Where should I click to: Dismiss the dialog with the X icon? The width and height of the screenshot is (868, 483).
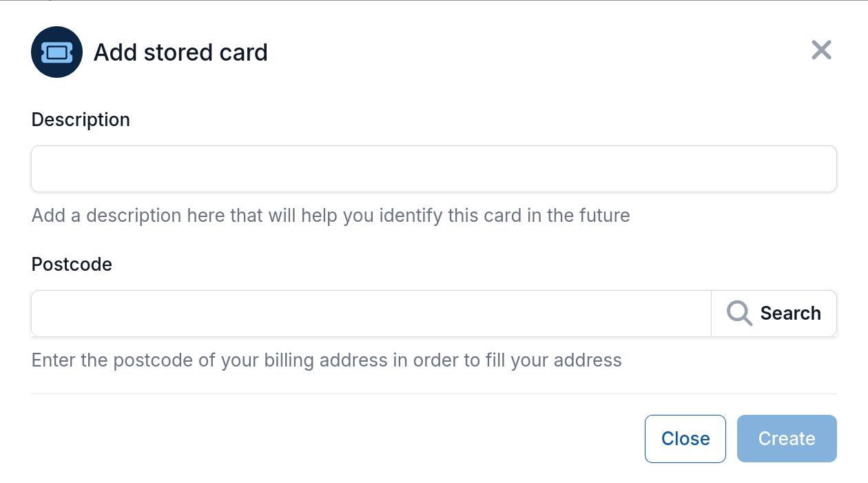point(821,50)
